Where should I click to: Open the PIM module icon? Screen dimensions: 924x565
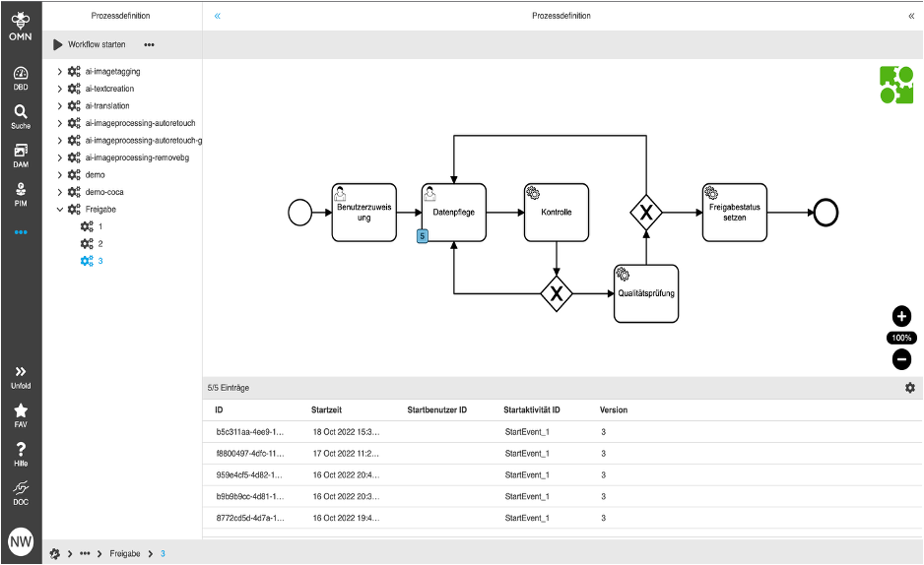[21, 193]
